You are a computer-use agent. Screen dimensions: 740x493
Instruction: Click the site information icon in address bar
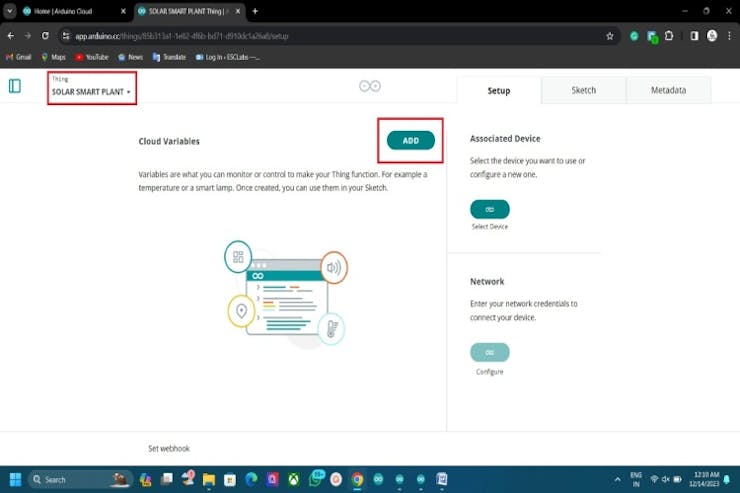coord(66,36)
